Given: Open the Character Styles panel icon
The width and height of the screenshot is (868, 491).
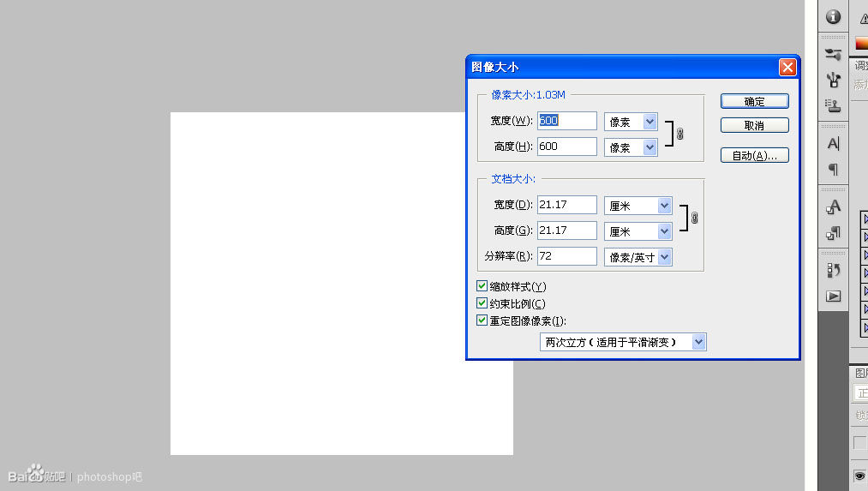Looking at the screenshot, I should (833, 207).
